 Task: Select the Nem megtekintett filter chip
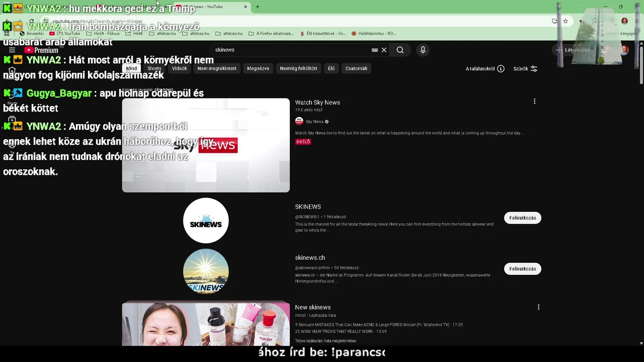(217, 68)
